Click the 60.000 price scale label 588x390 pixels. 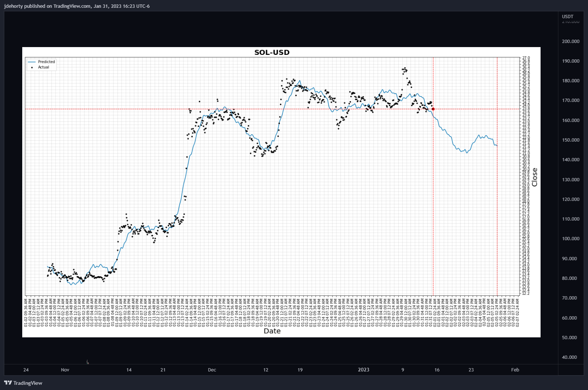(x=569, y=318)
